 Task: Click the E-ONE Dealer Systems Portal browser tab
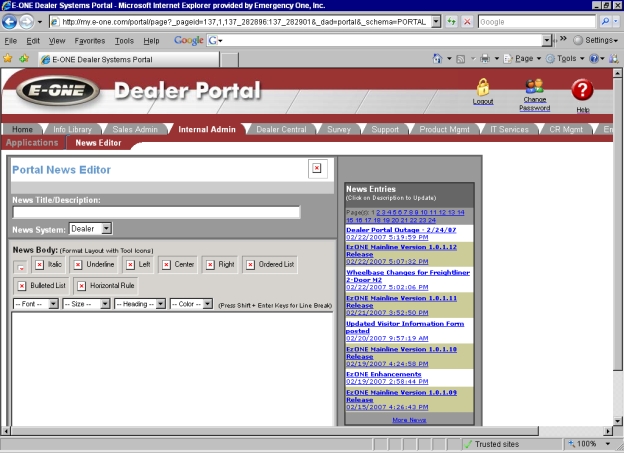click(x=129, y=59)
